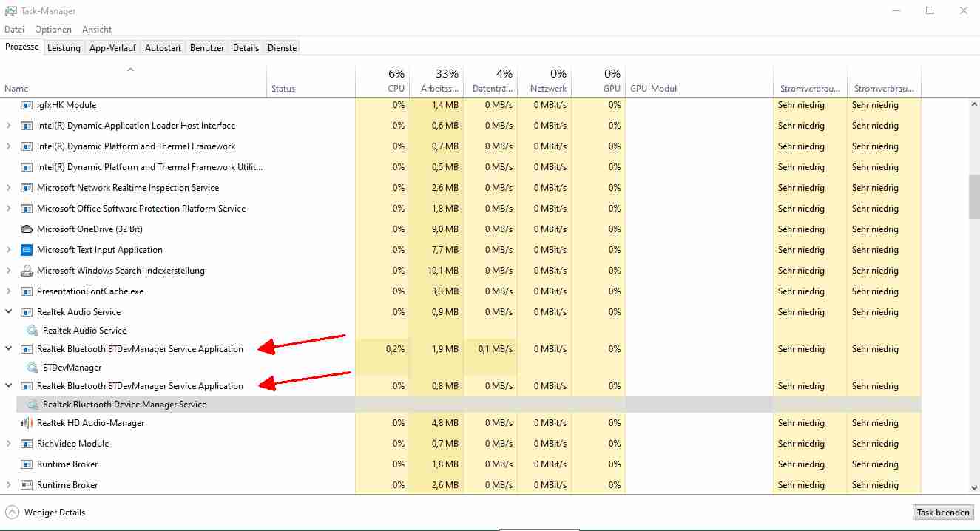This screenshot has width=980, height=531.
Task: Click the 9,0 MB memory value
Action: point(446,229)
